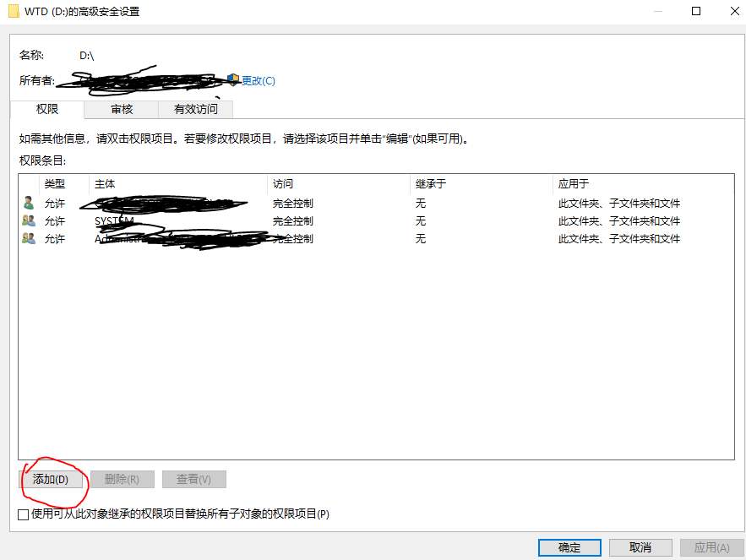
Task: Close the advanced security settings window
Action: click(x=734, y=11)
